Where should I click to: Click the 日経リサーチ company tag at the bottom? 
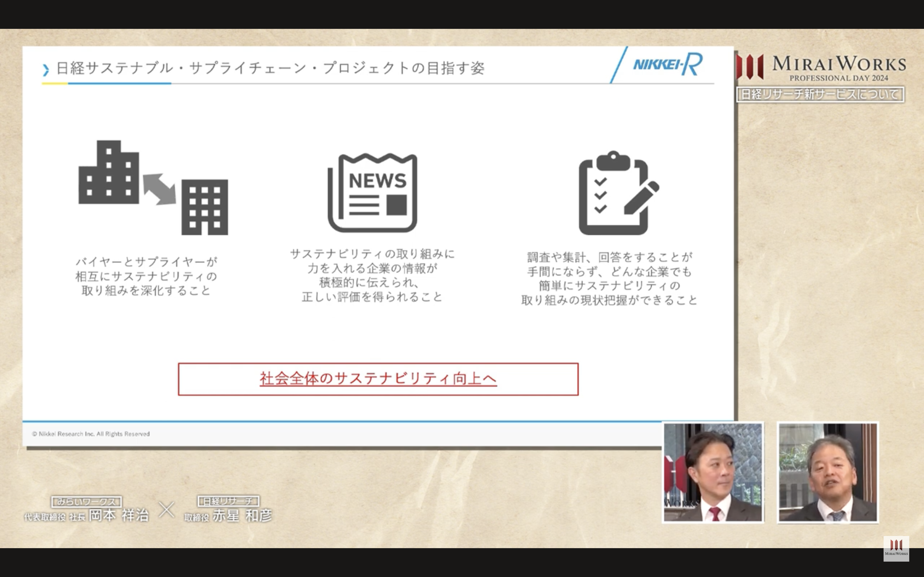coord(228,501)
